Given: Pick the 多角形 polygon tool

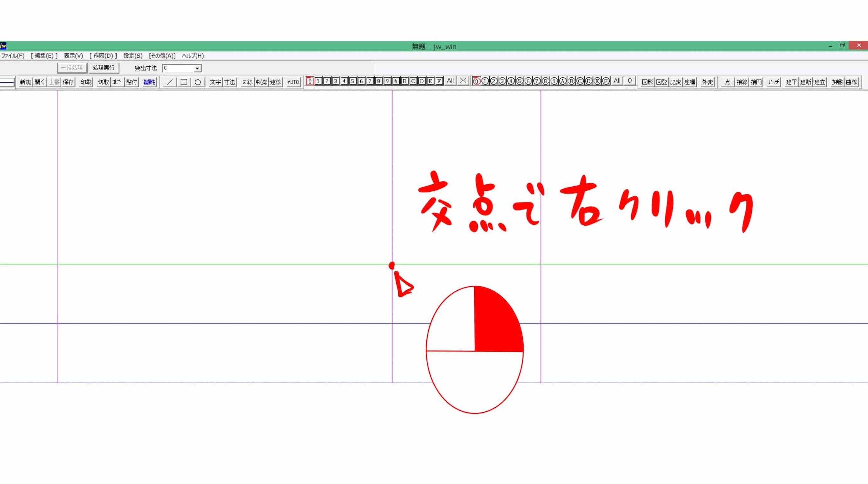Looking at the screenshot, I should click(837, 82).
